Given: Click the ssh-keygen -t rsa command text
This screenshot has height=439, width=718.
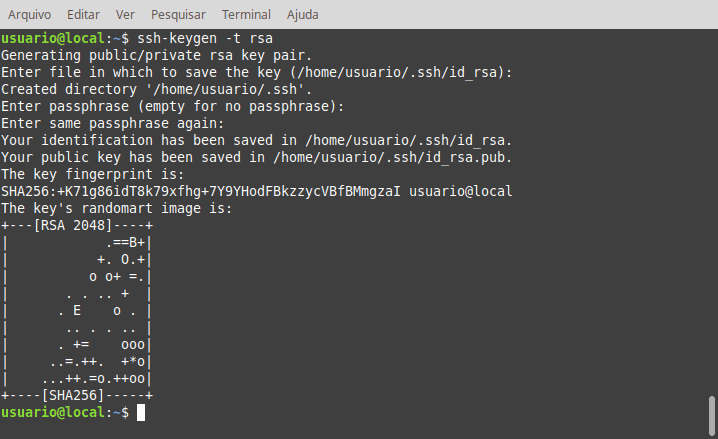Looking at the screenshot, I should tap(205, 38).
